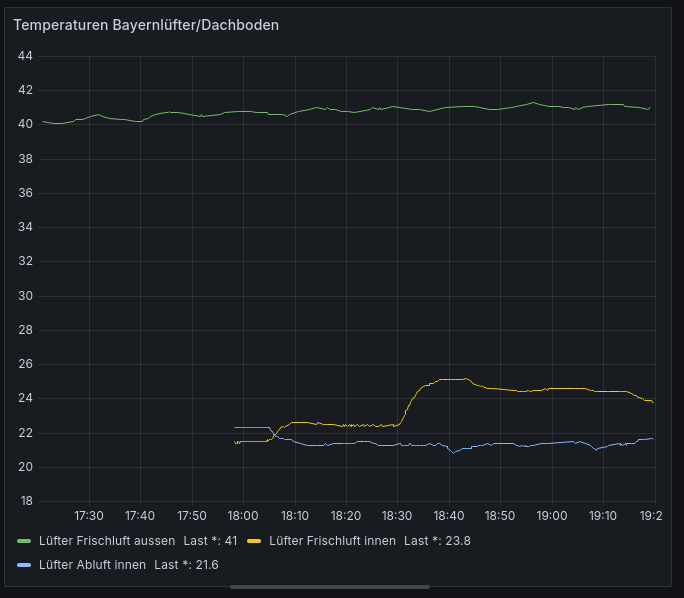
Task: Click the 19:00 time axis label
Action: pos(552,516)
